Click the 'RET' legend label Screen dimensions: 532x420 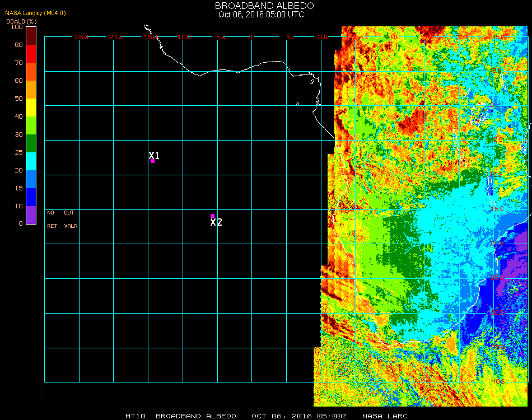tap(52, 226)
